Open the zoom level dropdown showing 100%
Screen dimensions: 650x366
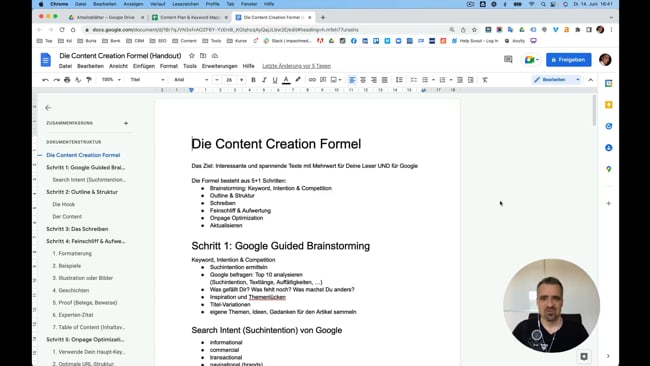point(111,80)
